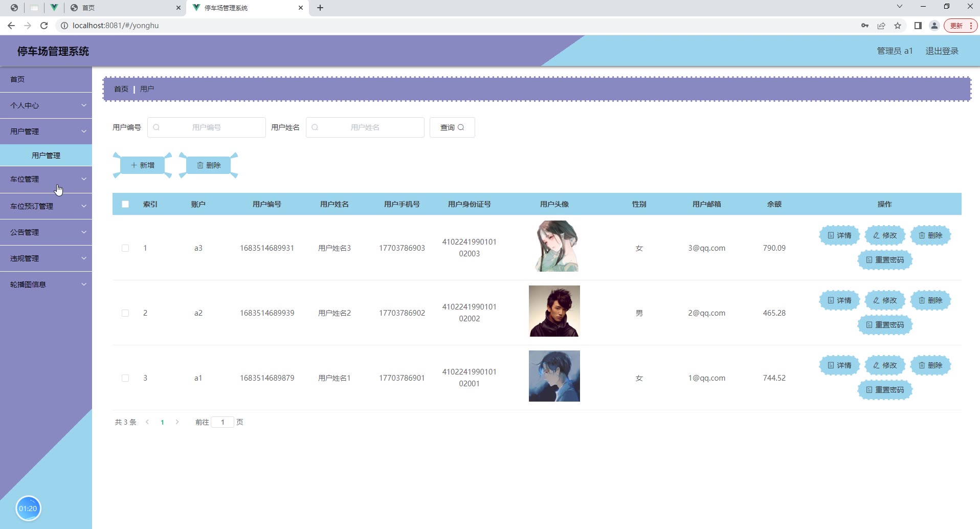
Task: Click the user number 1683514689939
Action: (267, 313)
